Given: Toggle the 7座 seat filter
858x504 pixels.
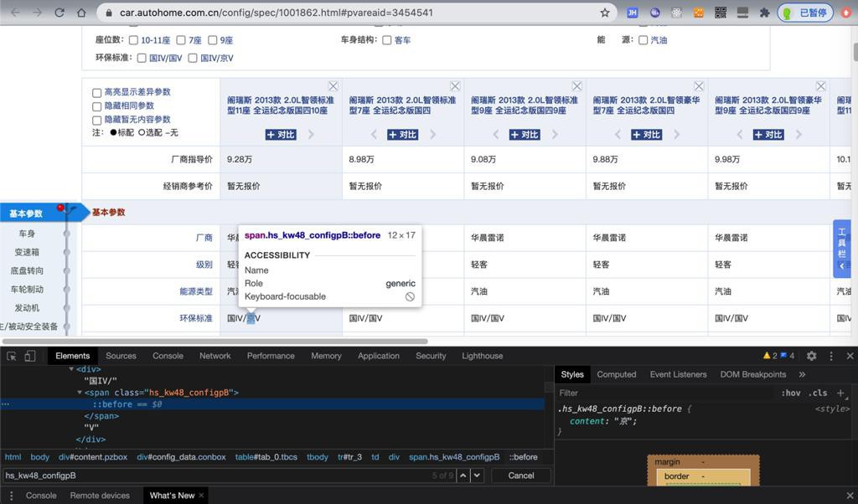Looking at the screenshot, I should [181, 40].
